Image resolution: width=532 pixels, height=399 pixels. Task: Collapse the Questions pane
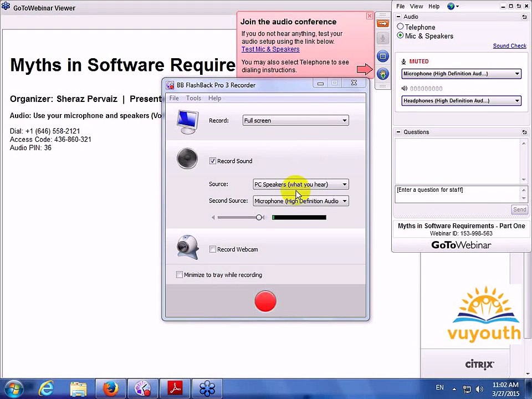tap(398, 132)
